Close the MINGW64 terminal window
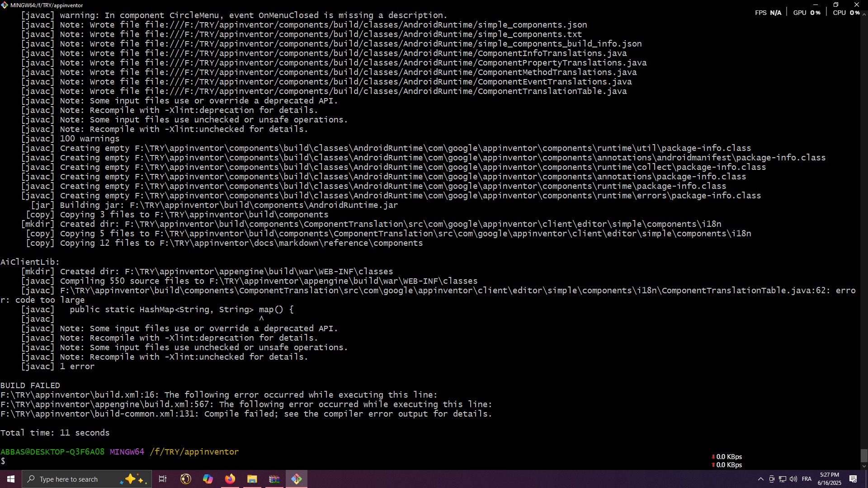The image size is (868, 488). point(857,5)
